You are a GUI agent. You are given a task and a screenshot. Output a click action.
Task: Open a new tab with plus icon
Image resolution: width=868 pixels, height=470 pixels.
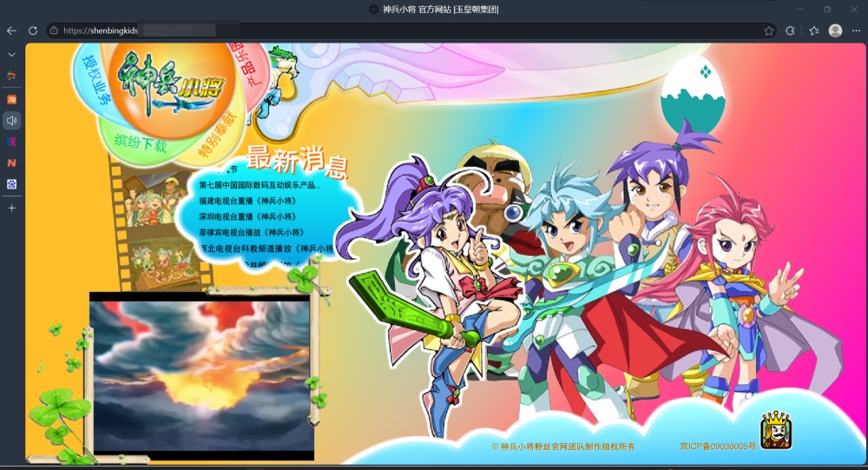point(11,209)
